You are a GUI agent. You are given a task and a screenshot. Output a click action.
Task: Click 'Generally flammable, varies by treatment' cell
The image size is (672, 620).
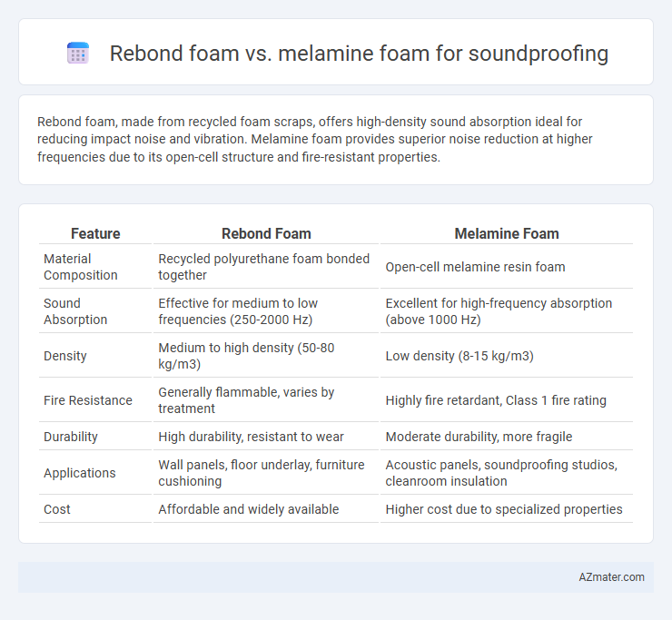tap(246, 400)
